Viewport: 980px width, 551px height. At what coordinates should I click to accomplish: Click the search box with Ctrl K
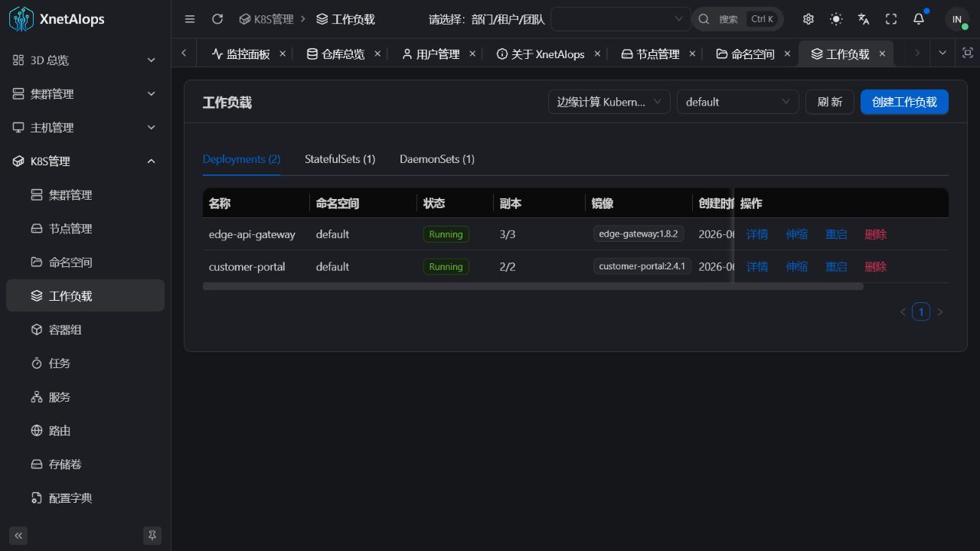coord(737,19)
